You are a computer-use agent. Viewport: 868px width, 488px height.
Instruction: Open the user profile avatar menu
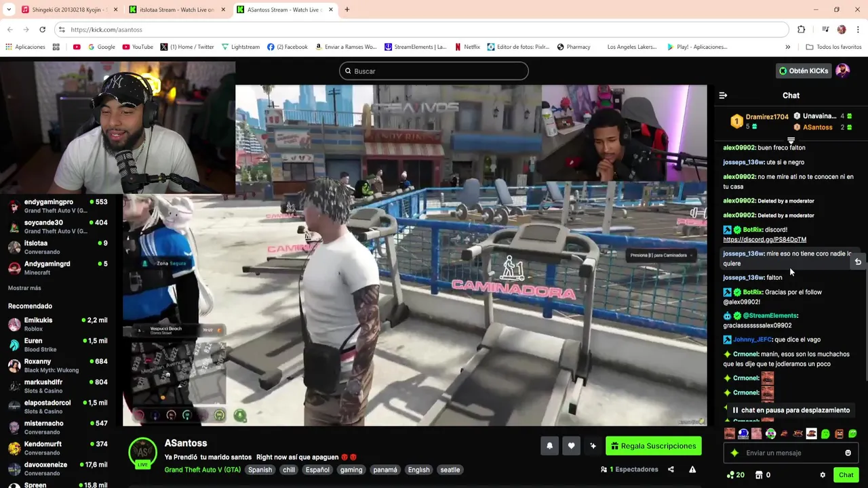click(842, 70)
